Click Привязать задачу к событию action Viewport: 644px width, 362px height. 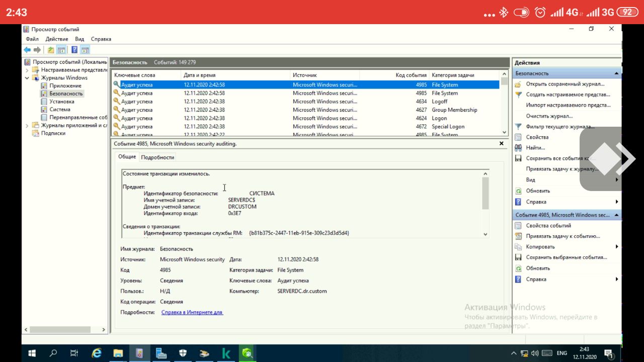pyautogui.click(x=562, y=236)
